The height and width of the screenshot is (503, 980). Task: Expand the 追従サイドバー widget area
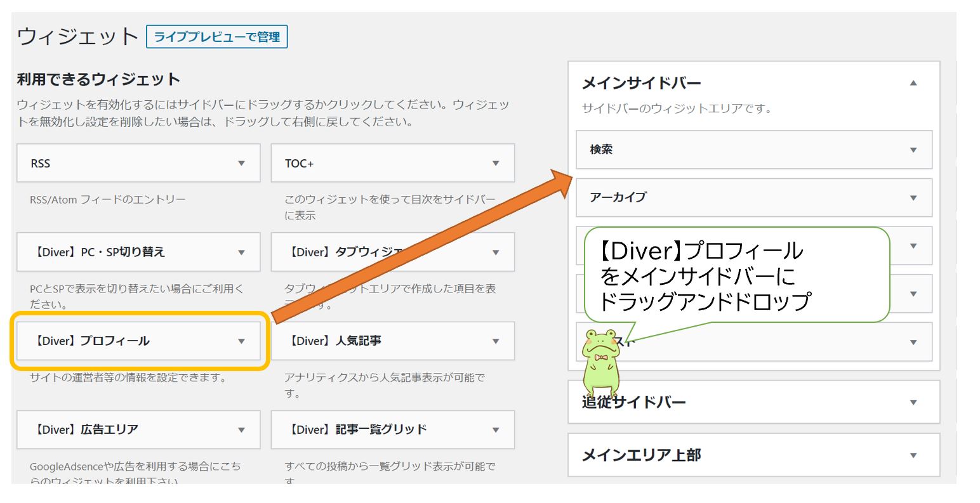pos(913,402)
